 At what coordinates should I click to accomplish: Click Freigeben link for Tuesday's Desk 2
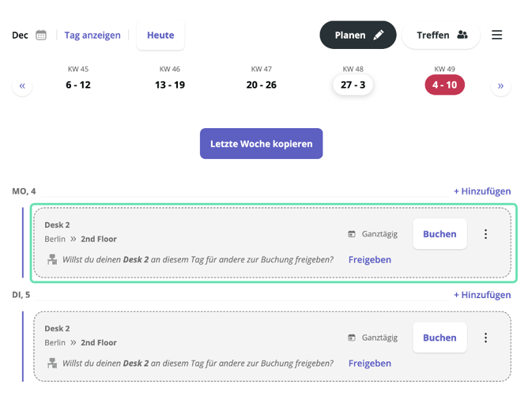point(370,363)
